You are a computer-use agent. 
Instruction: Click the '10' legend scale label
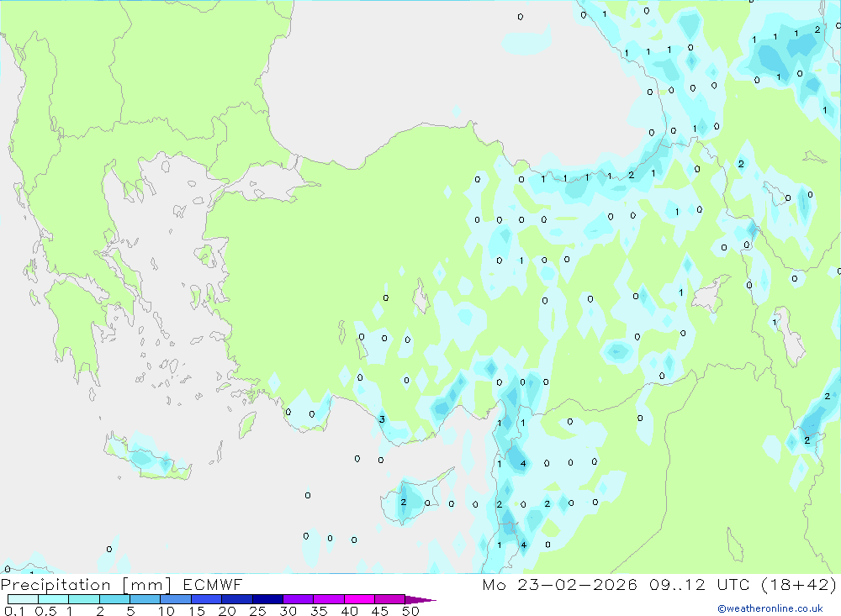tap(167, 611)
